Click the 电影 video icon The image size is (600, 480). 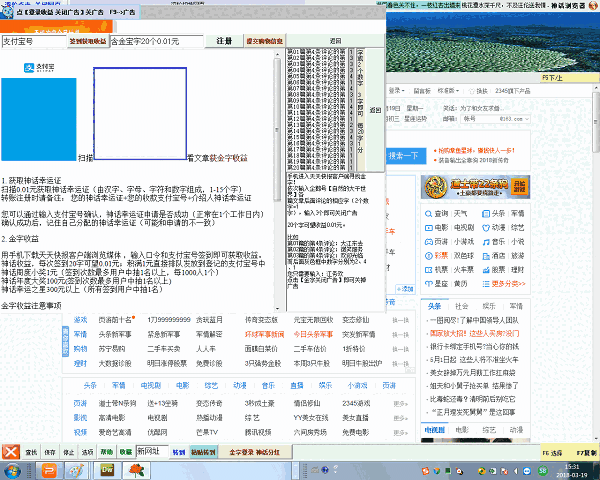click(429, 228)
